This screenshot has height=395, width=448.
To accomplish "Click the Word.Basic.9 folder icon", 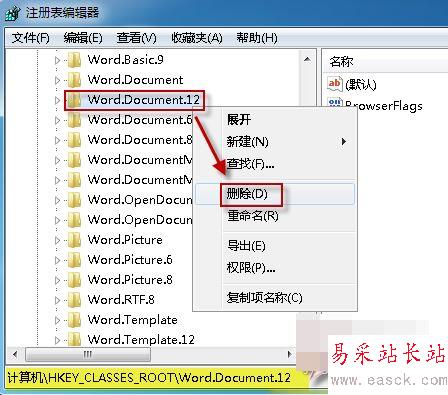I will [x=74, y=60].
